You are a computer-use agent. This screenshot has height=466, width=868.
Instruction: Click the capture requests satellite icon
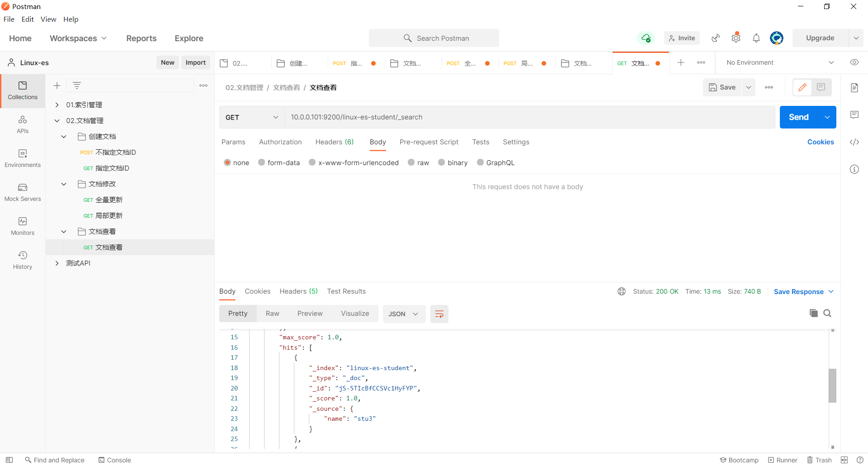tap(716, 38)
